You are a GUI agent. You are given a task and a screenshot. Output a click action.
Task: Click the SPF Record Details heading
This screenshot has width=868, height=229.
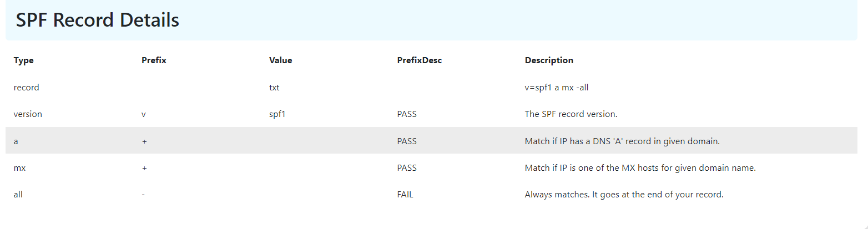point(98,21)
